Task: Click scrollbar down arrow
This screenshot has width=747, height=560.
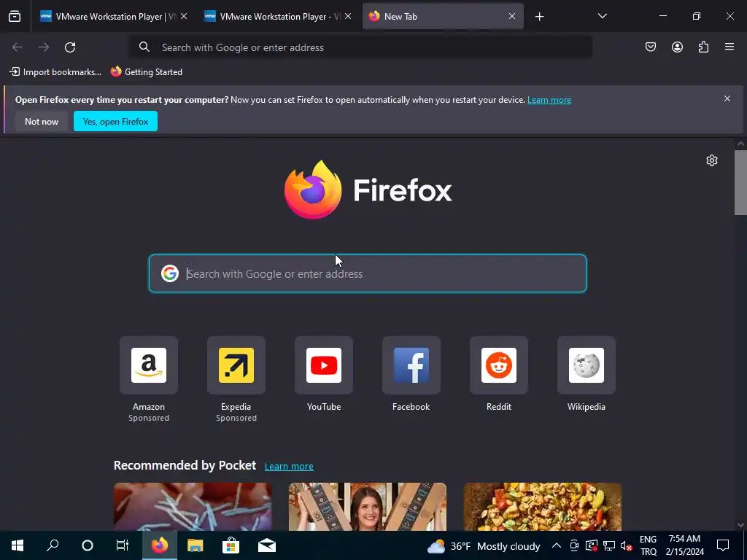Action: [740, 525]
